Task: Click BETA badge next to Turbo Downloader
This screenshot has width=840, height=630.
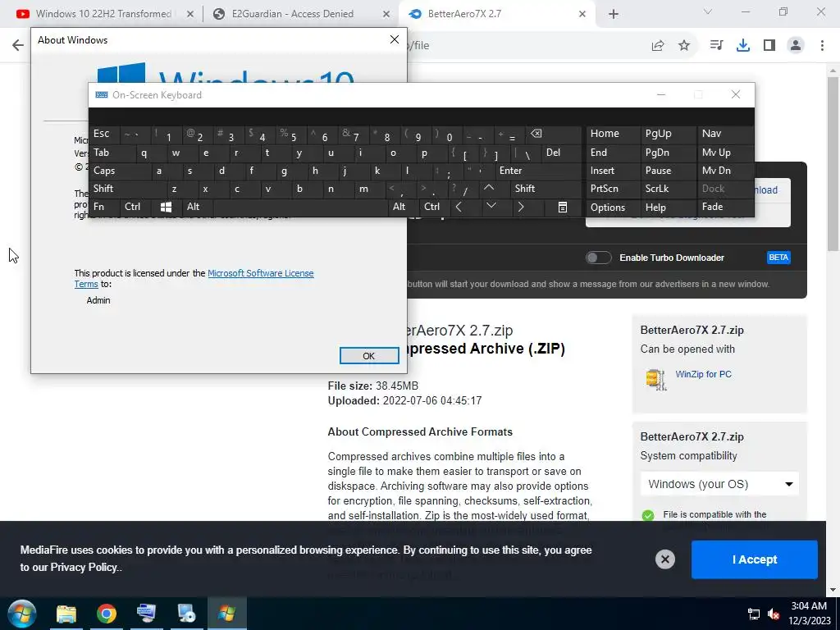Action: pos(778,258)
